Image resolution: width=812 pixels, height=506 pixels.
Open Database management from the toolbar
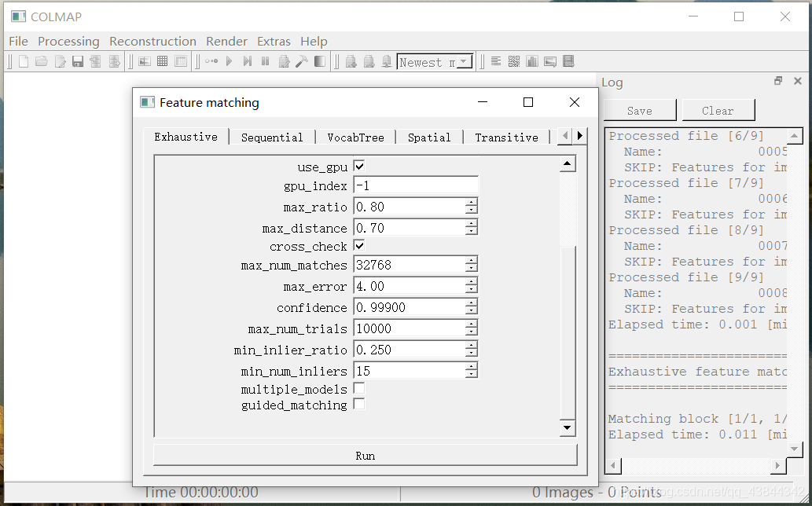click(x=181, y=61)
